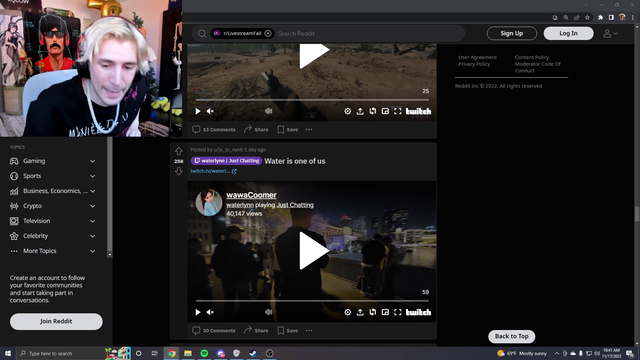This screenshot has height=360, width=640.
Task: Upvote the 'Water is one of us' post
Action: click(179, 151)
